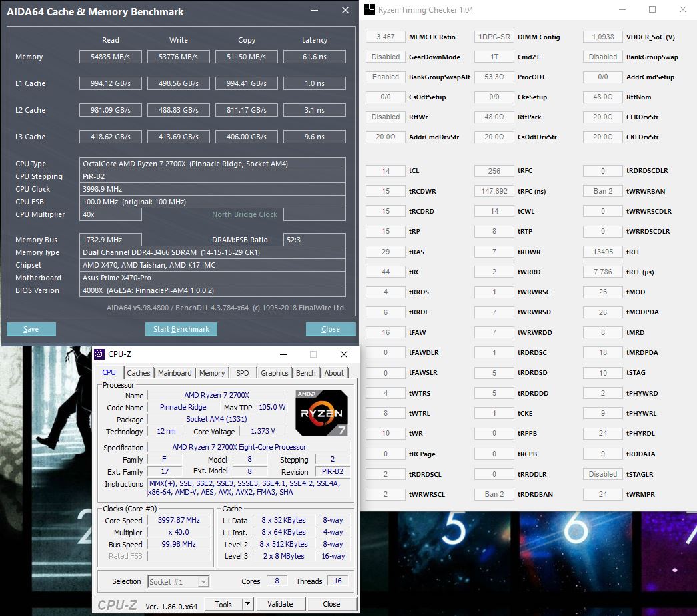Viewport: 697px width, 616px height.
Task: Click the MEMCLK Ratio value 3 467
Action: click(x=386, y=37)
